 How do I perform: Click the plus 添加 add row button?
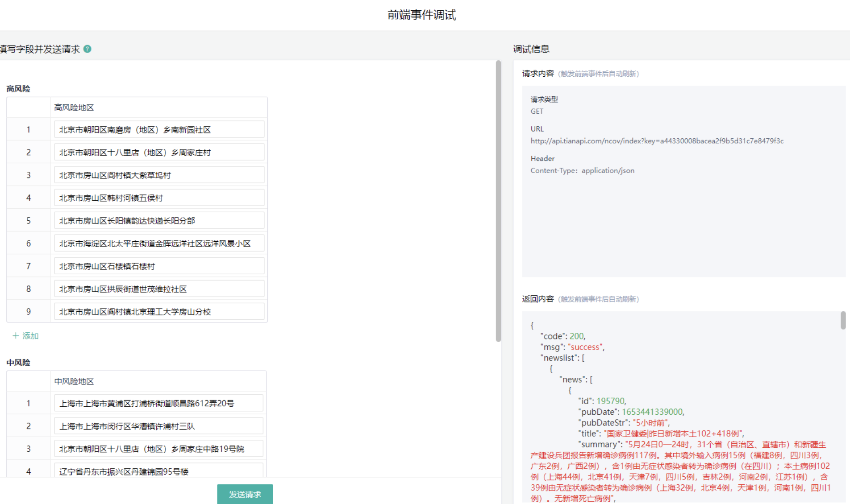(26, 336)
